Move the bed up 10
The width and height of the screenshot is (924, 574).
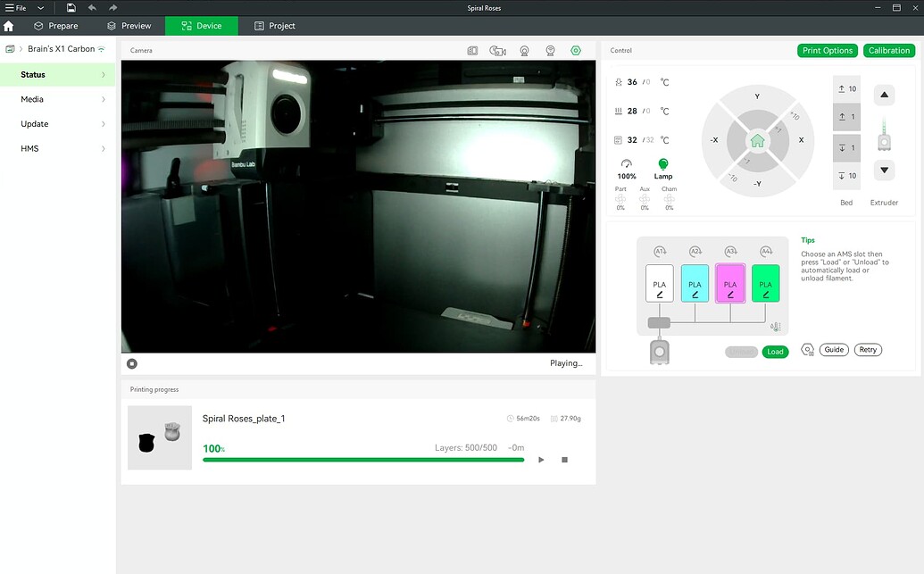[847, 89]
